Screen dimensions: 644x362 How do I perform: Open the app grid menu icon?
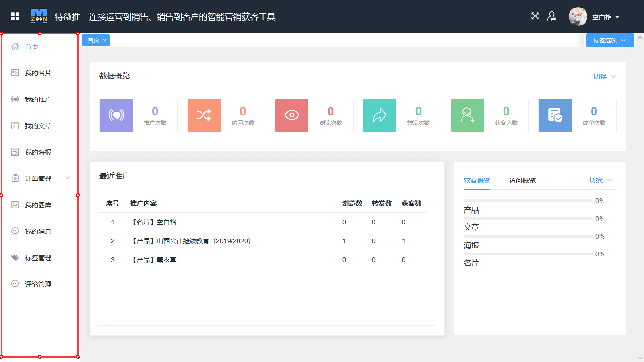click(x=15, y=16)
